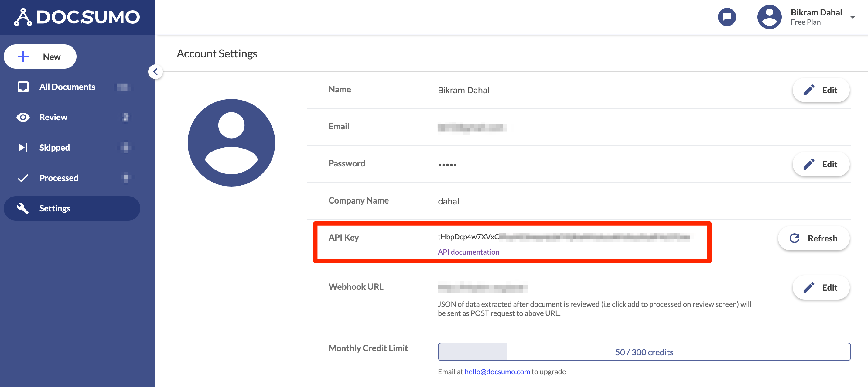Click the Processed checkmark icon

[23, 178]
